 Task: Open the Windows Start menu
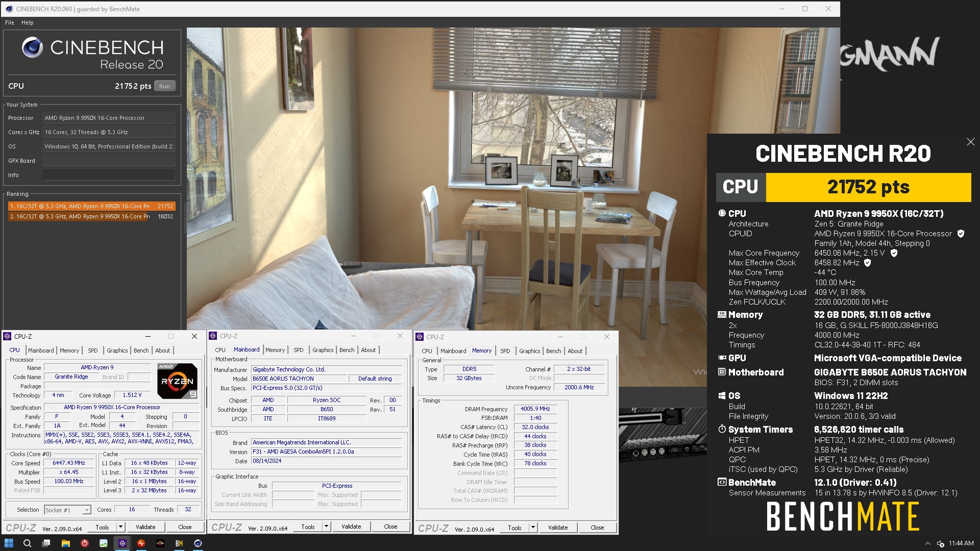point(9,543)
